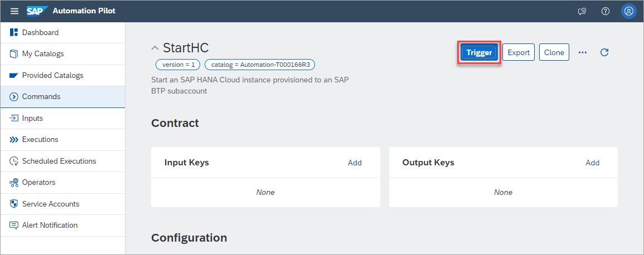Click the Output Keys heading
The image size is (644, 255).
click(428, 163)
